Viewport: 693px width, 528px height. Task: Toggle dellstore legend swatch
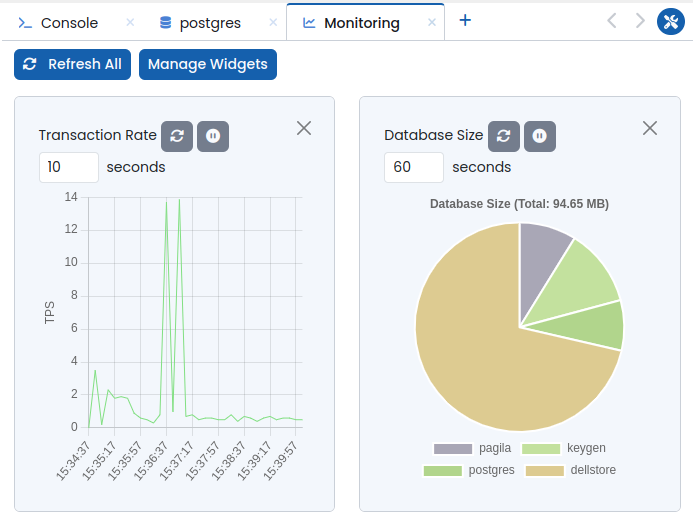544,471
